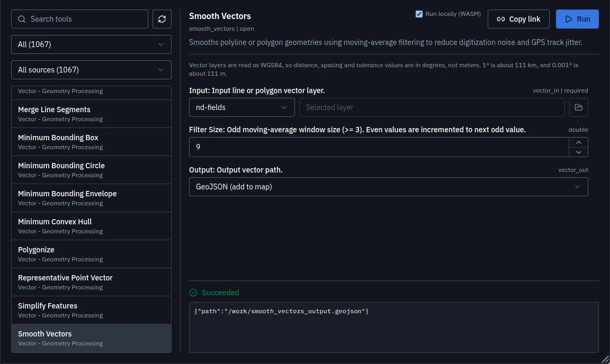Select the Smooth Vectors tool
This screenshot has width=610, height=364.
(x=92, y=338)
